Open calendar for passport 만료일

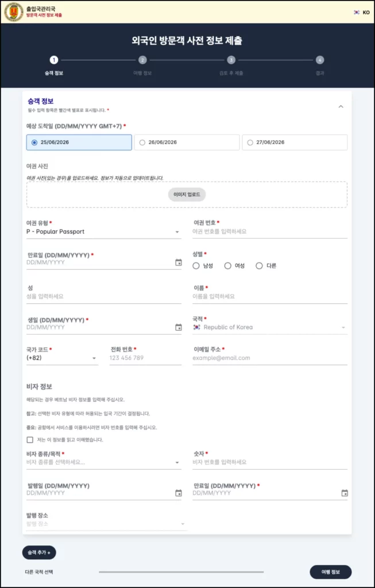179,262
